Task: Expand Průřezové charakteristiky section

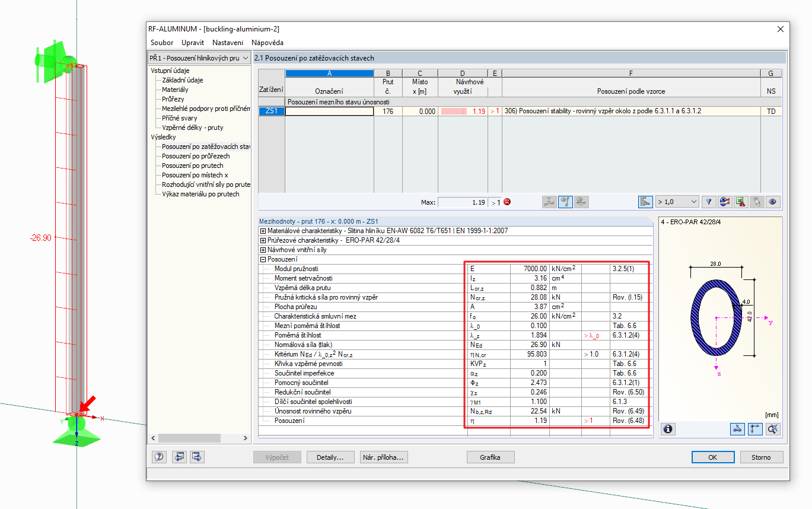Action: tap(263, 240)
